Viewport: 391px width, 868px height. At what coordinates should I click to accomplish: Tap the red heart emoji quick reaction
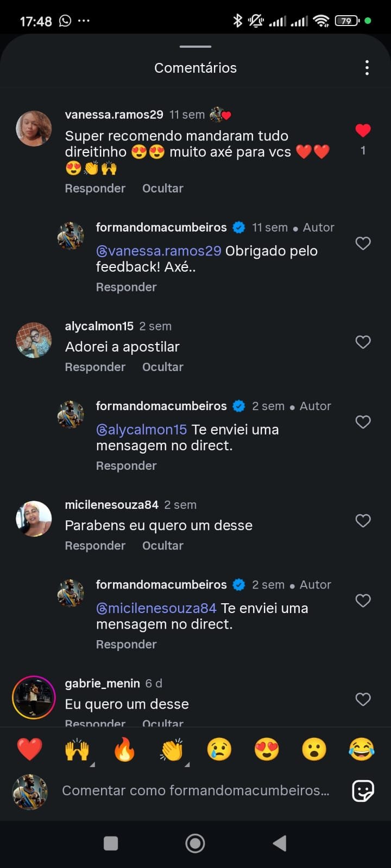tap(29, 750)
